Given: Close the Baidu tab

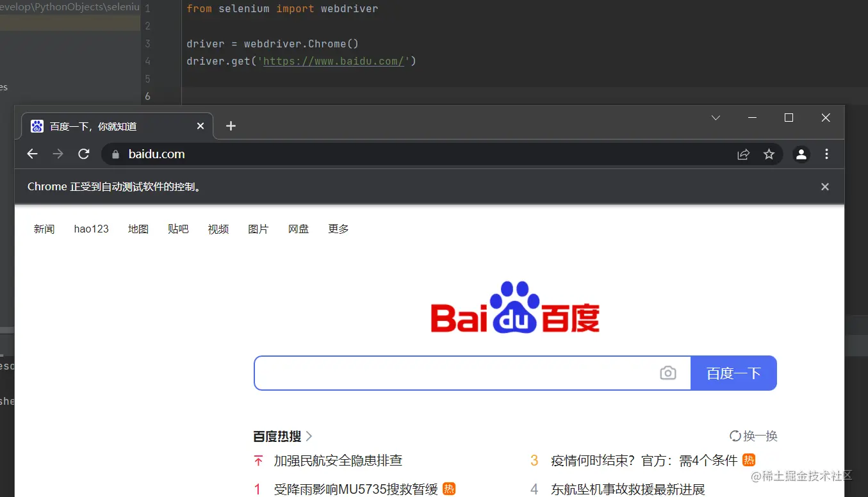Looking at the screenshot, I should (x=201, y=126).
